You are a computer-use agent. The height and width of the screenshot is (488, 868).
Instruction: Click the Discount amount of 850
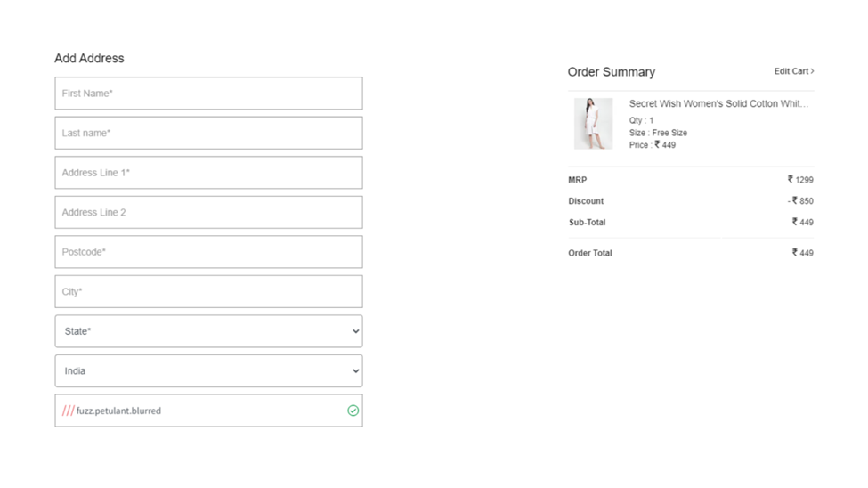805,201
